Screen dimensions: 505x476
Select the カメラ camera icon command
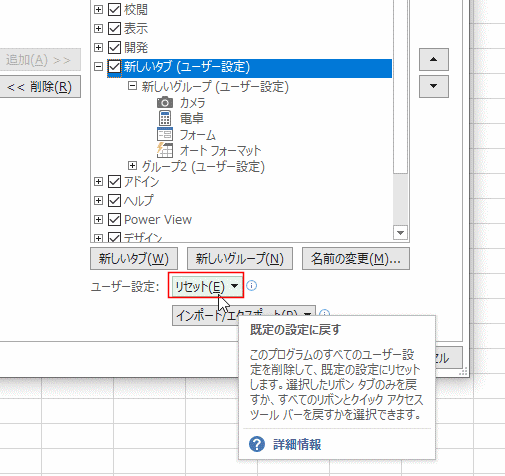click(x=165, y=102)
